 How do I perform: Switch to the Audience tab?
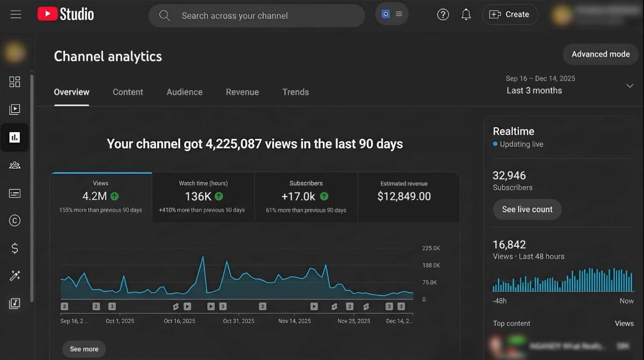click(x=184, y=92)
